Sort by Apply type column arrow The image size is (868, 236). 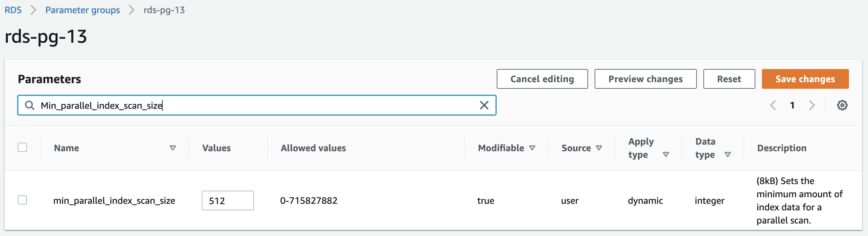coord(666,155)
